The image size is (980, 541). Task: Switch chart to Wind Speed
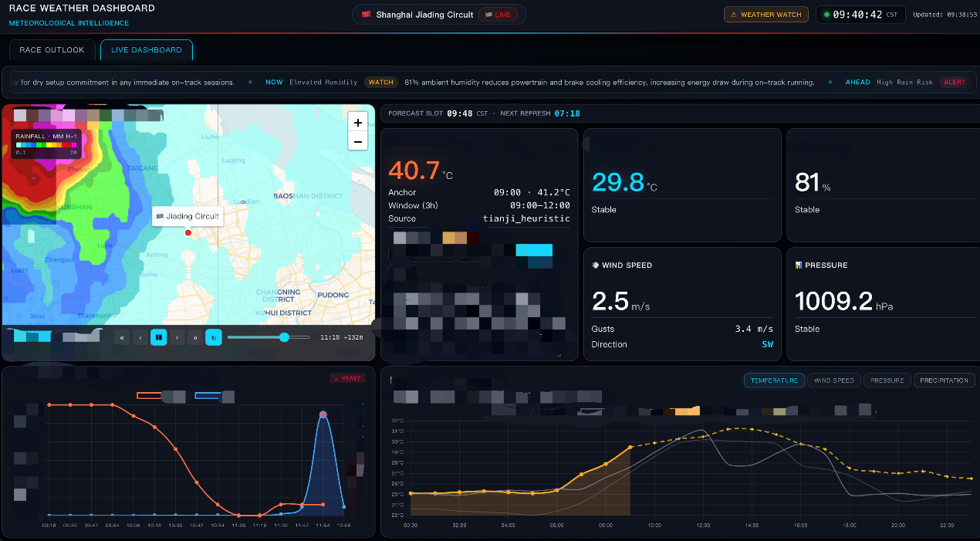(834, 380)
